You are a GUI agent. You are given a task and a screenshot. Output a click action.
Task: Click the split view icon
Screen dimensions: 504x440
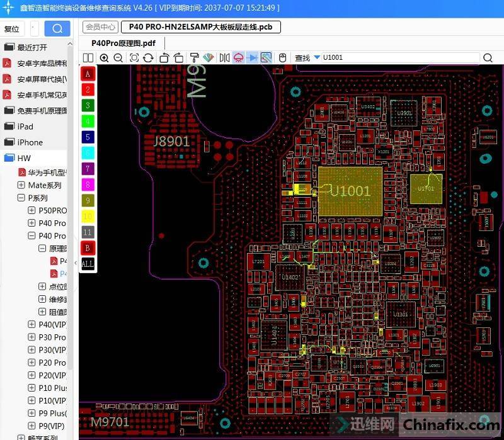coord(88,58)
